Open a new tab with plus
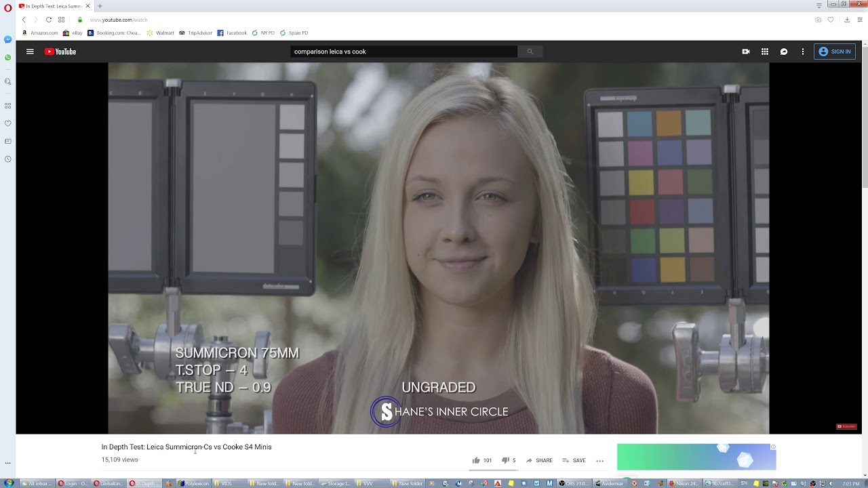The height and width of the screenshot is (488, 868). [x=100, y=6]
